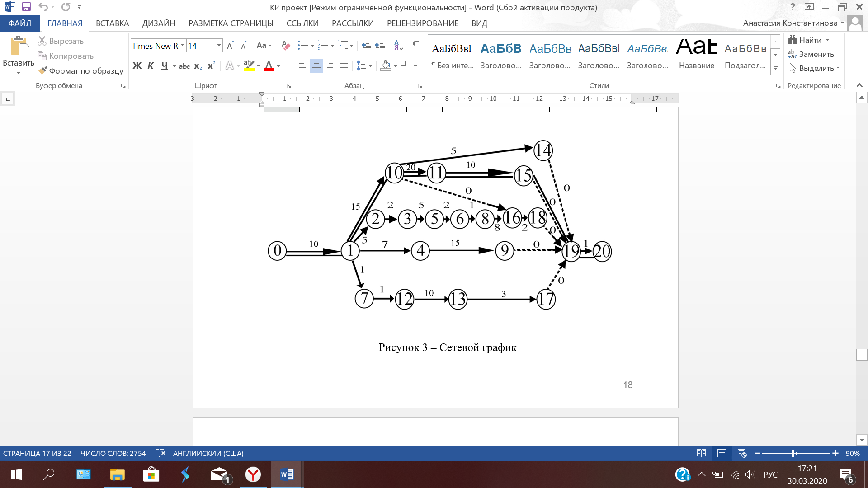Click the Save floppy disk icon
Image resolution: width=868 pixels, height=488 pixels.
26,7
